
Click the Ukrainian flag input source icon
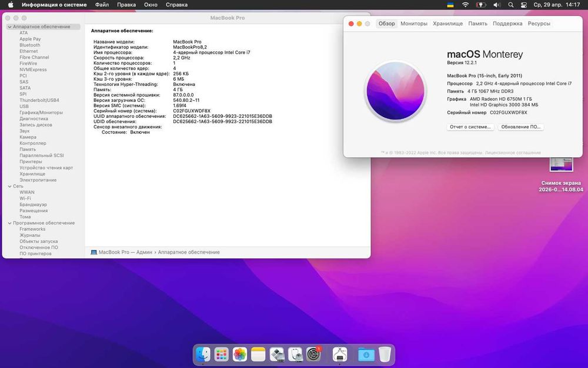click(x=450, y=5)
